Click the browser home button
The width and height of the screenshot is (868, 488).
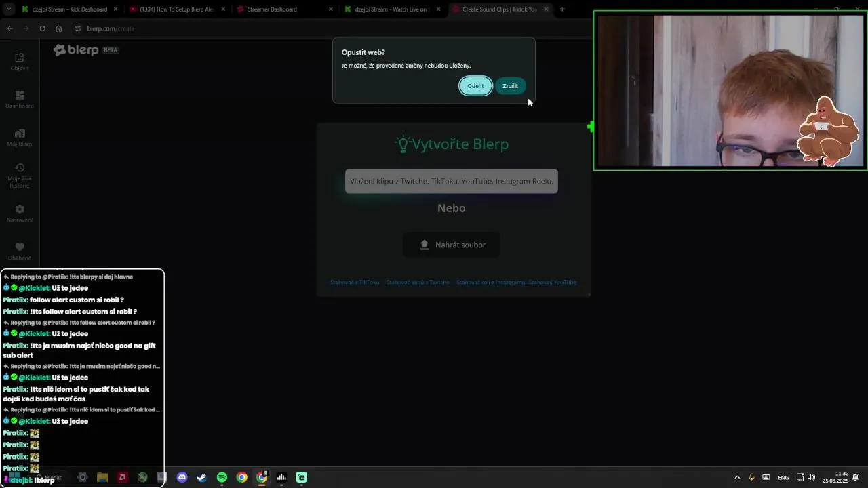pos(59,28)
